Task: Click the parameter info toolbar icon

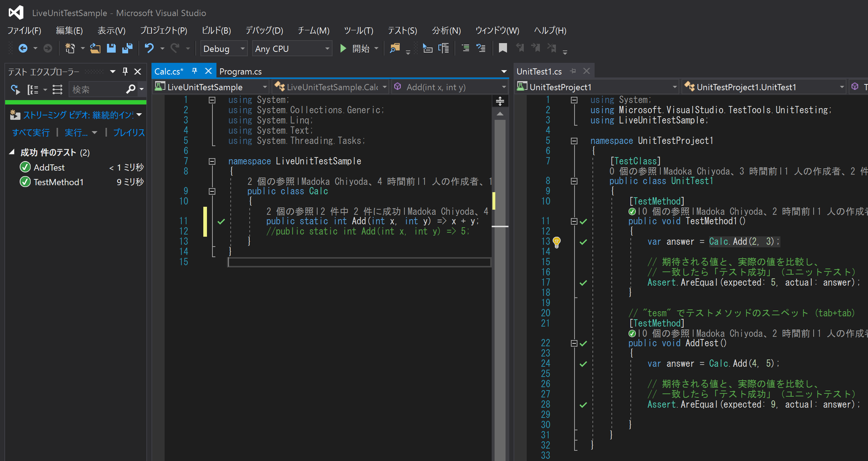Action: coord(444,48)
